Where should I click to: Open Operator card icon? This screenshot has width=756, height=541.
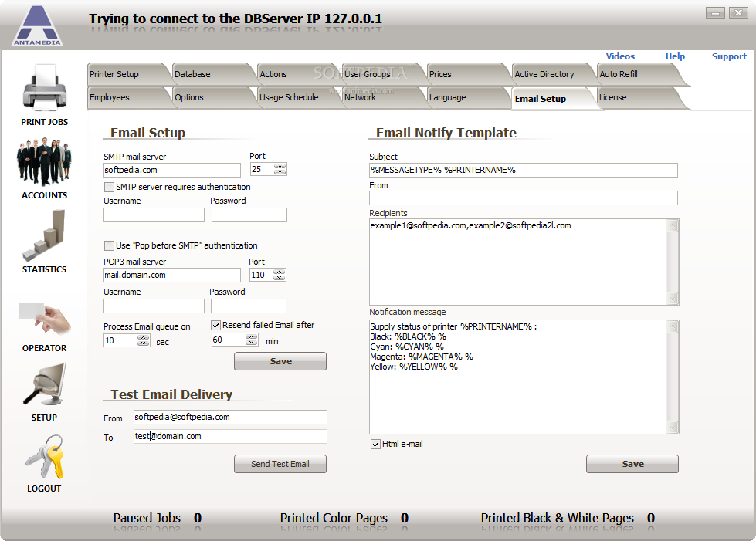44,319
